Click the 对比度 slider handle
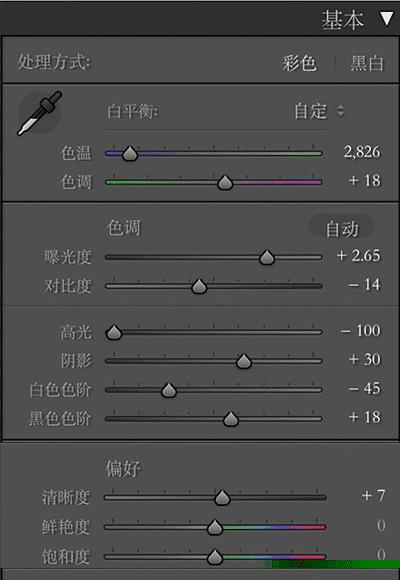Screen dimensions: 400x580 [x=199, y=286]
